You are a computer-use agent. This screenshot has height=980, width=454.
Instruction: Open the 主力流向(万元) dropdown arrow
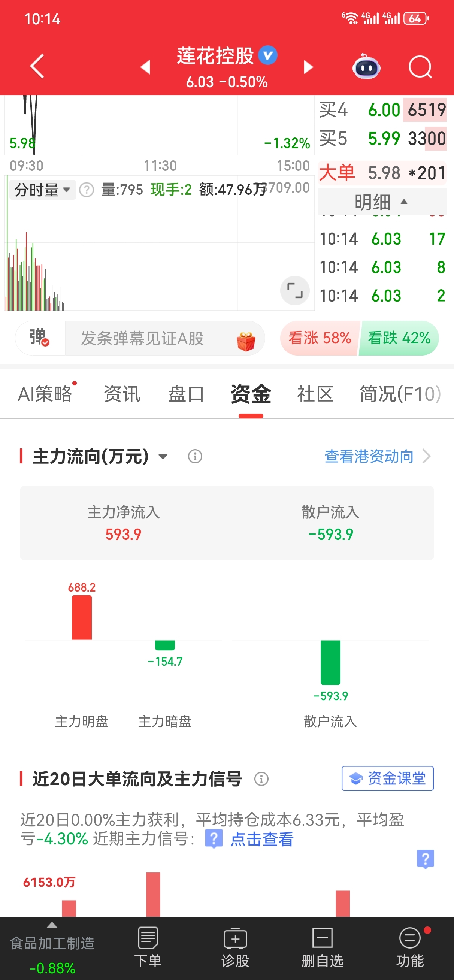click(163, 456)
